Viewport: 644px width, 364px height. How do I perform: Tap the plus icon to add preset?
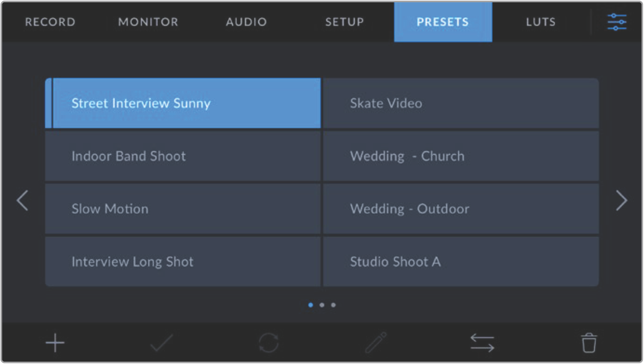pos(55,343)
